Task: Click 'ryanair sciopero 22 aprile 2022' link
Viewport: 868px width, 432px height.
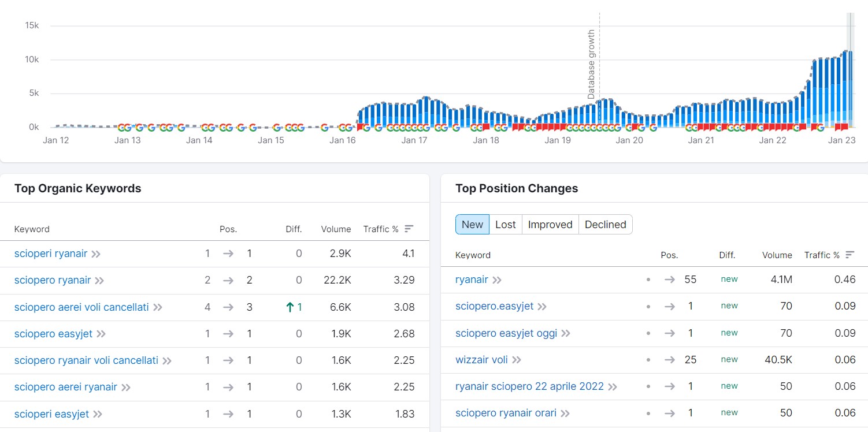Action: (x=530, y=387)
